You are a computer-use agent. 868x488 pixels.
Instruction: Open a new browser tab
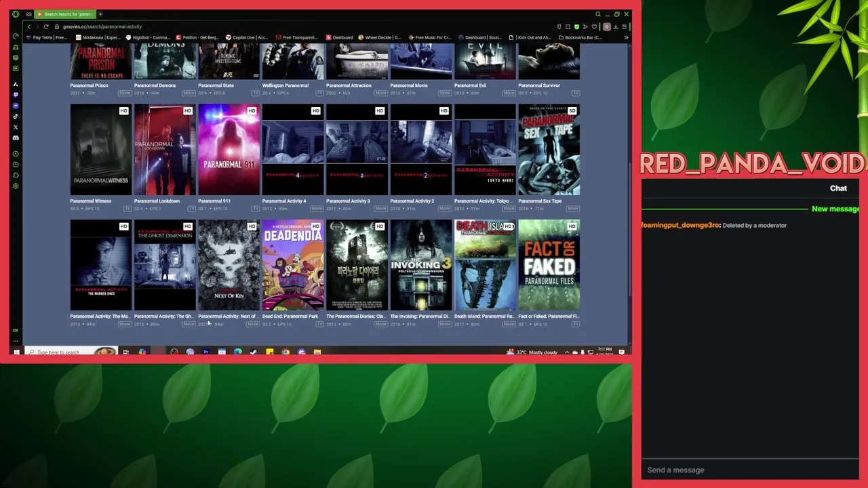[x=100, y=14]
